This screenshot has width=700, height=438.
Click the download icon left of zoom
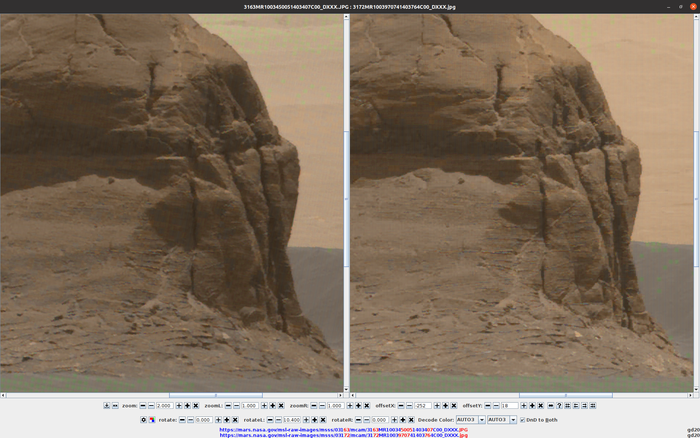click(106, 406)
